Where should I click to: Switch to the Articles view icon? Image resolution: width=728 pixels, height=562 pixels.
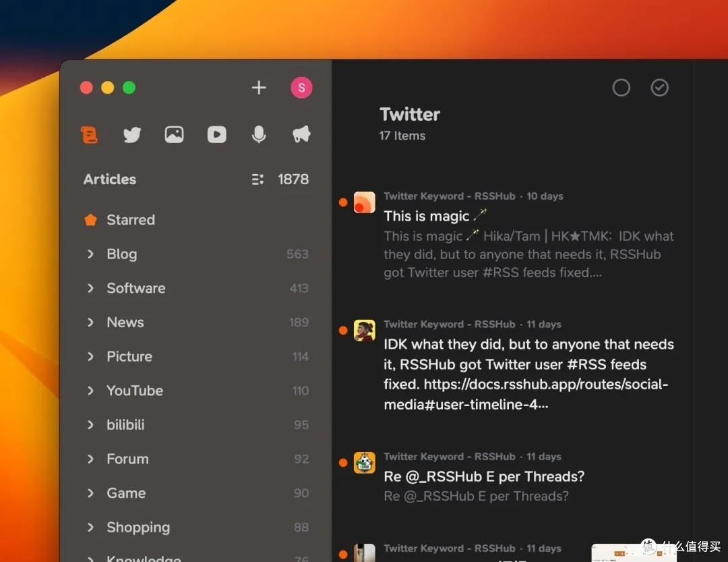pos(90,135)
